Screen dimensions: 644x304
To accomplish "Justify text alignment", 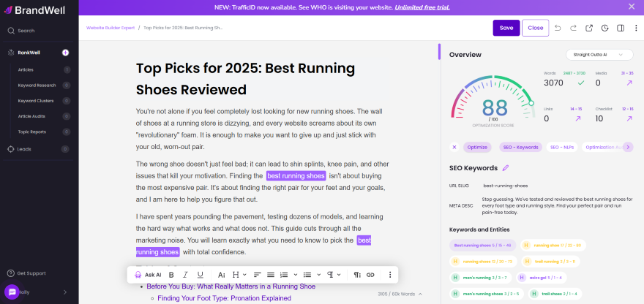I will click(271, 275).
